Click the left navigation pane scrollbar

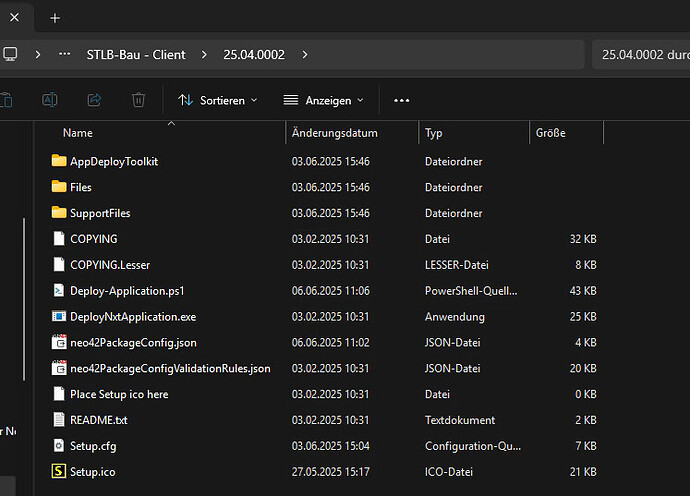(24, 299)
